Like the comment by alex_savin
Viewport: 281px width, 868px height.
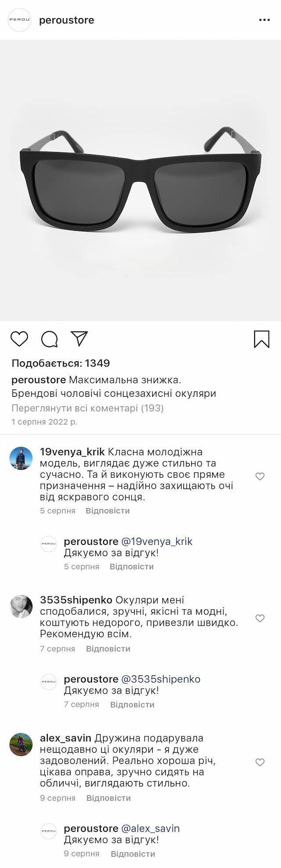260,762
